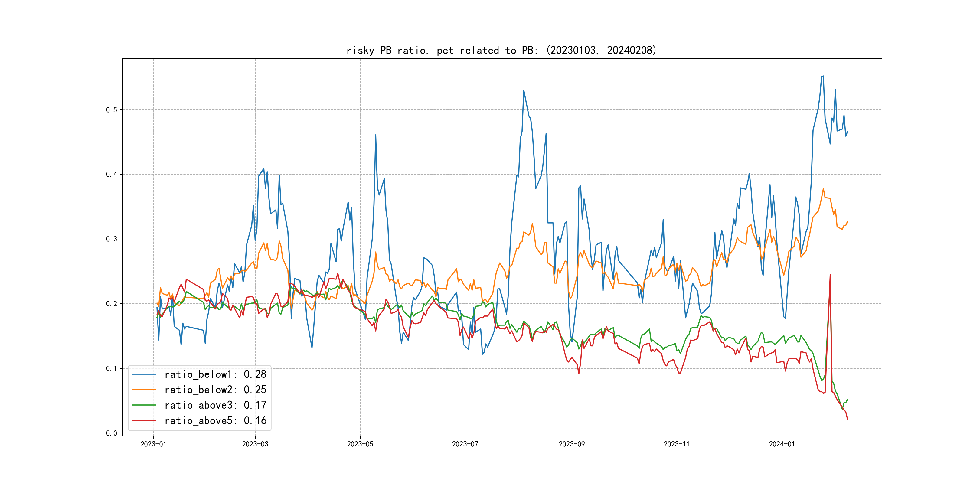Click the 0.3 y-axis tick label

tap(112, 239)
